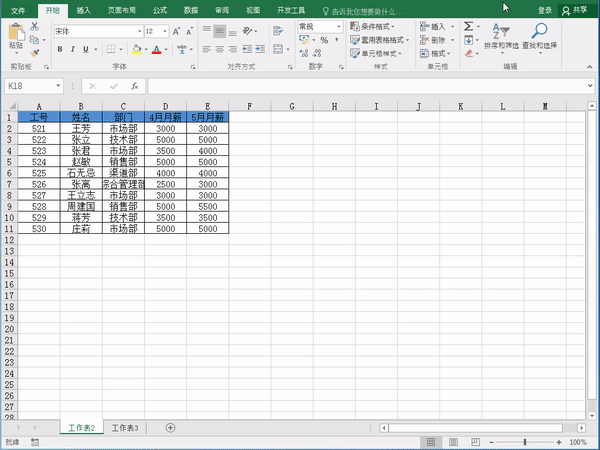The height and width of the screenshot is (450, 600).
Task: Switch to 工作表3 sheet tab
Action: (x=125, y=428)
